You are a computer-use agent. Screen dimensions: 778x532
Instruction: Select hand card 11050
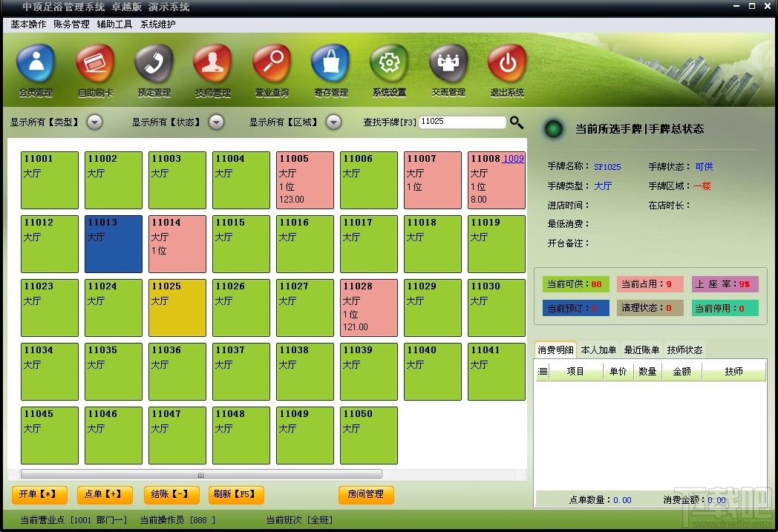click(369, 436)
